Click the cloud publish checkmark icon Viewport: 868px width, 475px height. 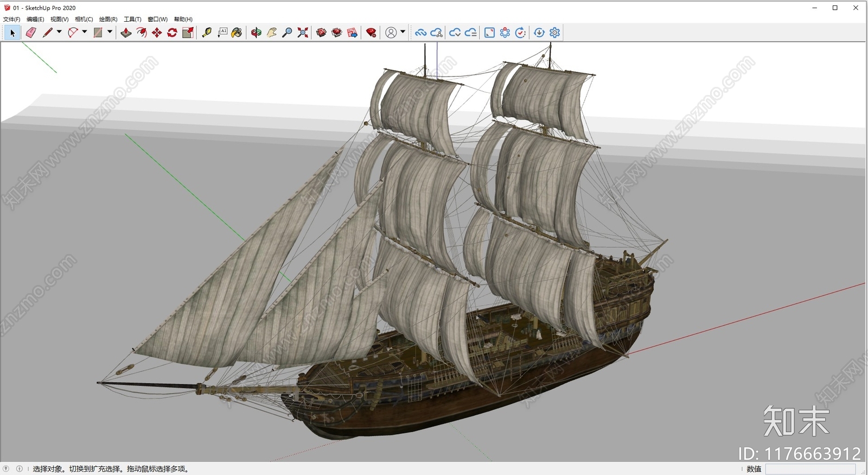pos(455,33)
